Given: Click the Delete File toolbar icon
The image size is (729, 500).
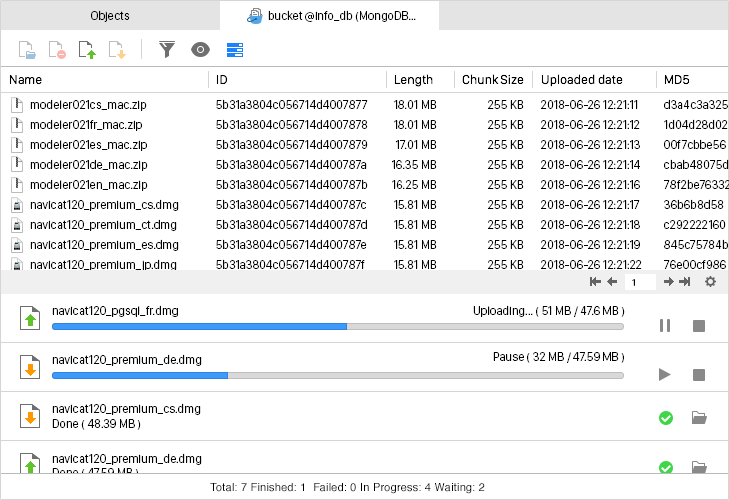Looking at the screenshot, I should click(x=57, y=50).
